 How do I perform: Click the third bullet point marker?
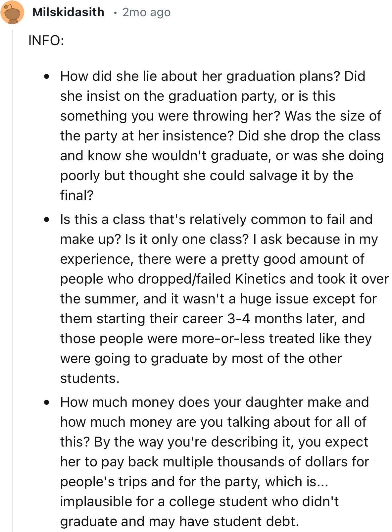click(47, 402)
